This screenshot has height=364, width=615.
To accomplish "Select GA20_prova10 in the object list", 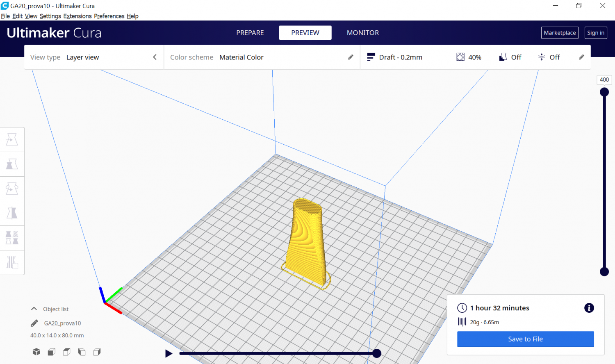I will [62, 323].
